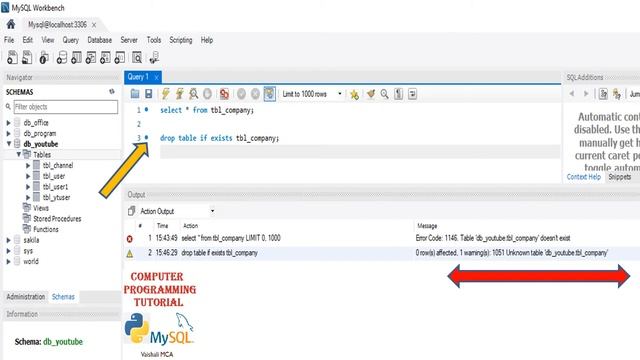Copy output with icon beside Action Output
This screenshot has height=360, width=640.
pos(131,211)
